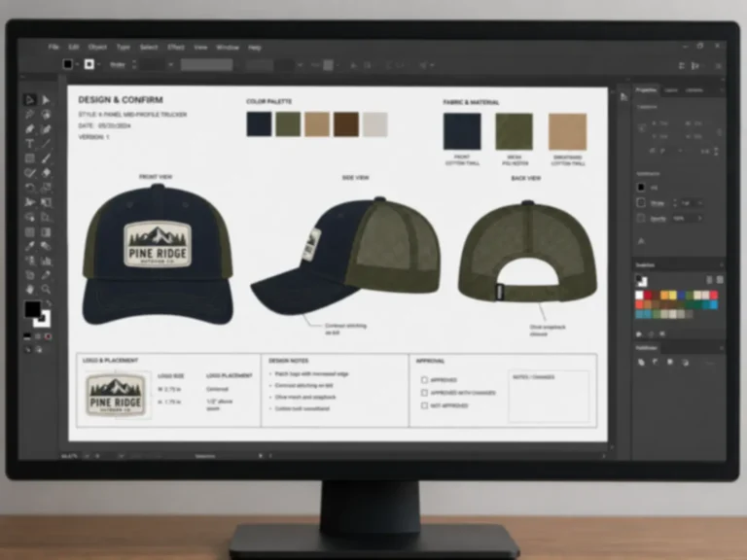The height and width of the screenshot is (560, 747).
Task: Click the Stroke label in Properties
Action: coord(658,203)
